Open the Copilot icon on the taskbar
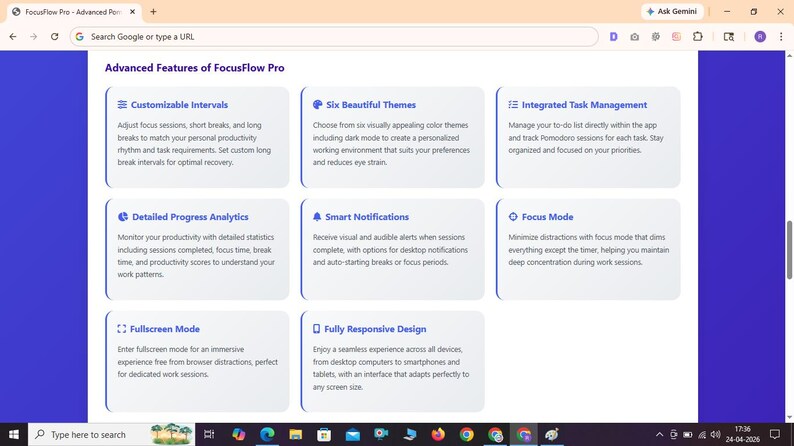Screen dimensions: 794x446 (239, 434)
